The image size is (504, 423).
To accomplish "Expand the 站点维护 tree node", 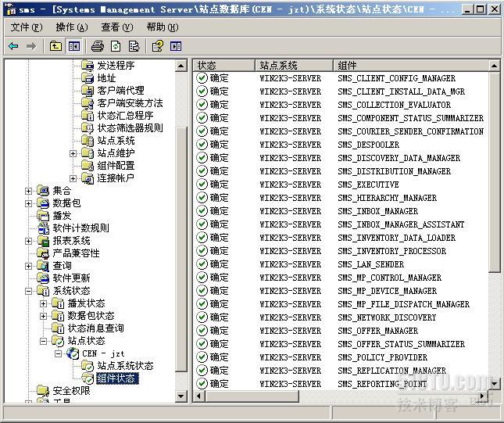I will pos(73,153).
